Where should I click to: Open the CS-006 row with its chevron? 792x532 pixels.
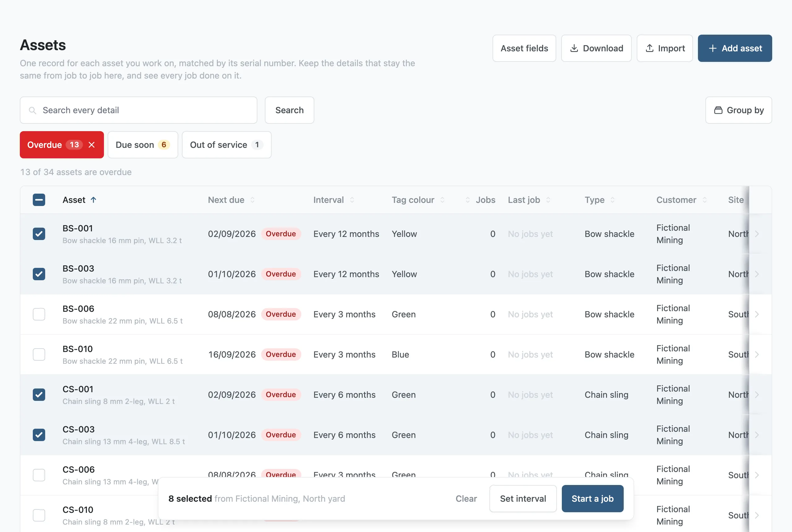click(x=757, y=475)
